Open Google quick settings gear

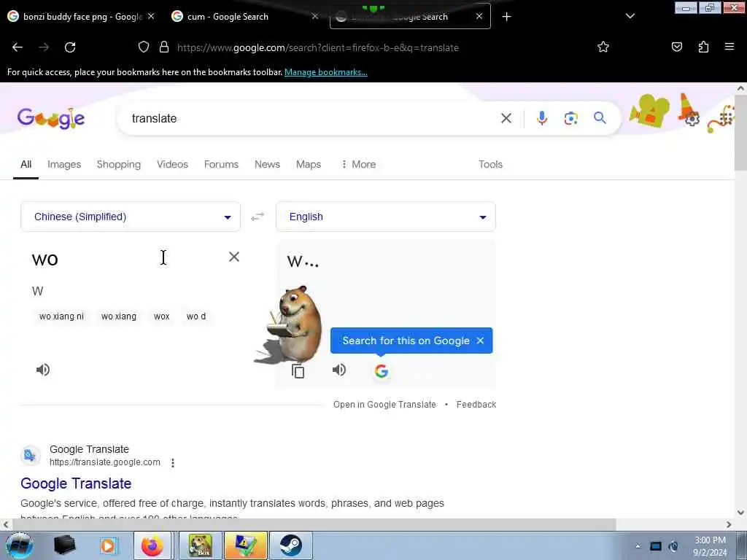tap(692, 119)
